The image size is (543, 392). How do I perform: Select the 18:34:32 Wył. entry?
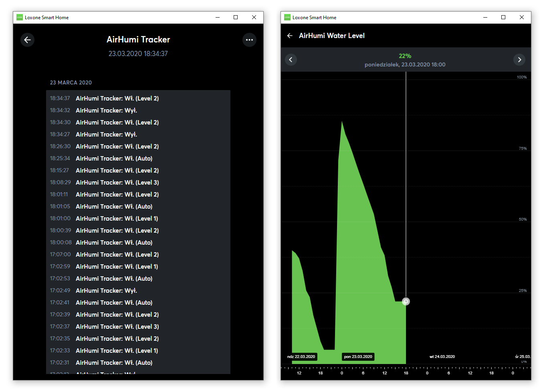[x=138, y=111]
